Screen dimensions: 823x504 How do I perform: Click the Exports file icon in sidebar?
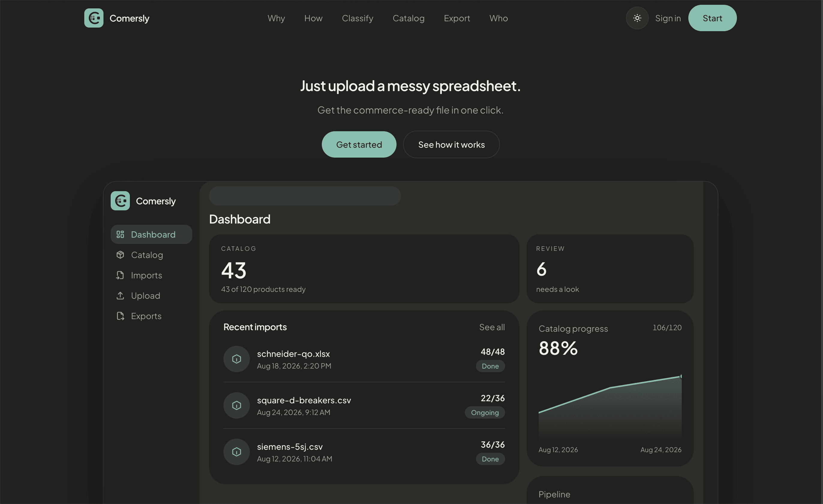point(120,316)
